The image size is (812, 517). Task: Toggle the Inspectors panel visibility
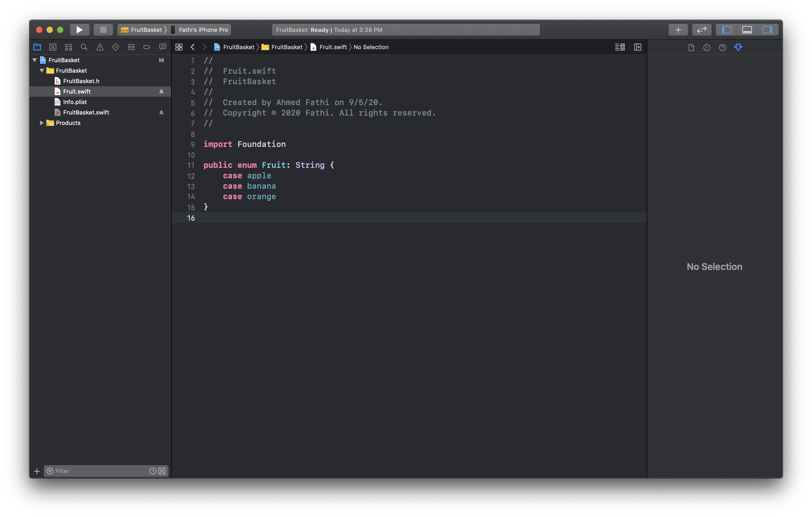768,30
